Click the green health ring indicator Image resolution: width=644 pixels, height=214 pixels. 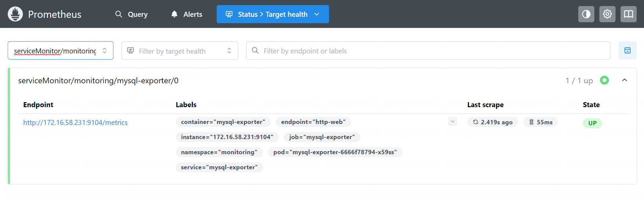(604, 80)
